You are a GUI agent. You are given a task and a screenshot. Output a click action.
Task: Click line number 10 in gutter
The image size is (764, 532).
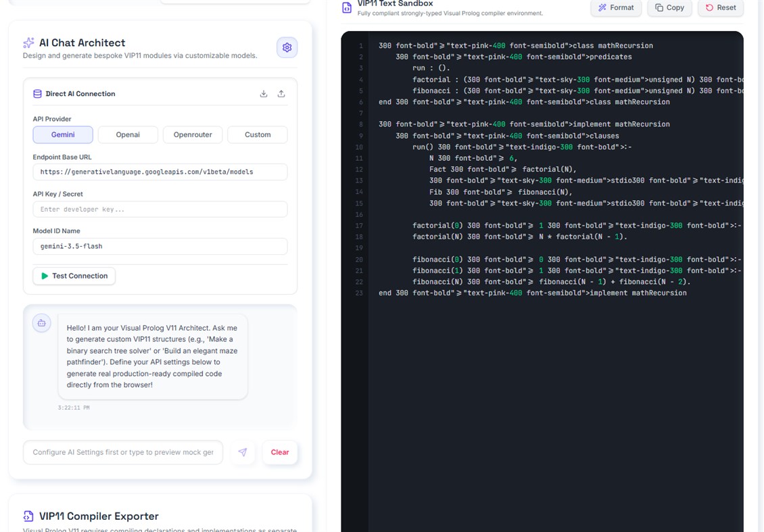tap(359, 147)
